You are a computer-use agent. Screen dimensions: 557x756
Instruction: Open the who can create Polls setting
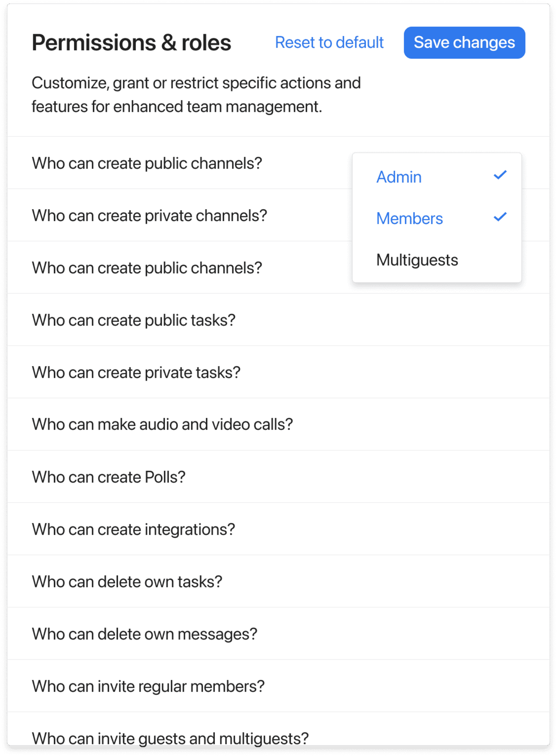(x=108, y=476)
